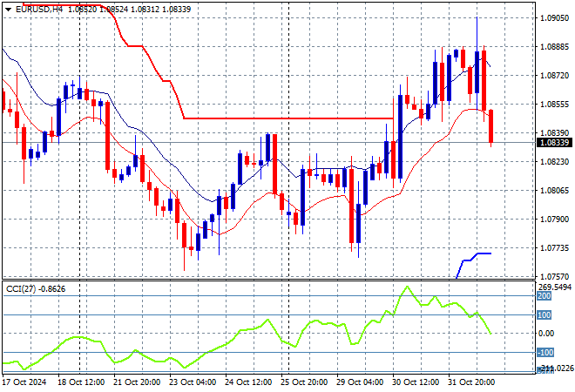This screenshot has height=392, width=575.
Task: Click the 23 Oct 04:00 time label
Action: [x=193, y=382]
